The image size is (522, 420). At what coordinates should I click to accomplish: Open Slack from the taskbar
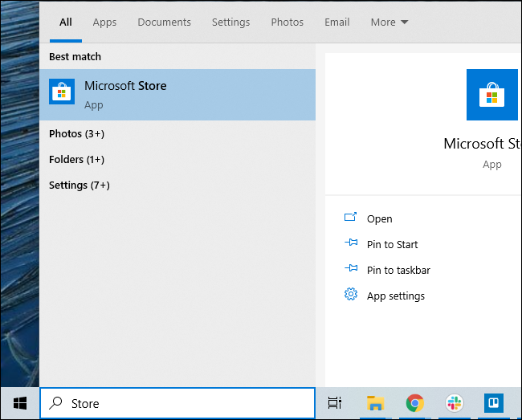click(x=454, y=403)
